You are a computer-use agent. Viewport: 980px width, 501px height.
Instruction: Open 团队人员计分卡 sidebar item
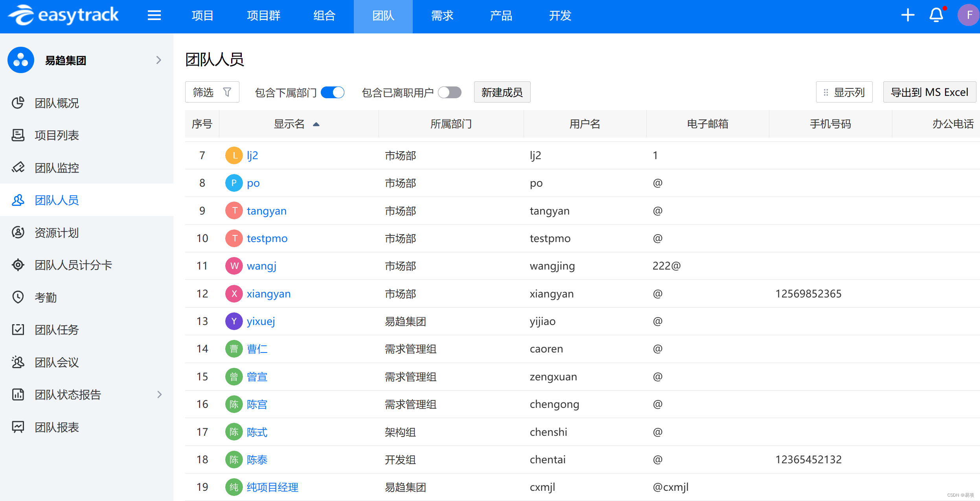pyautogui.click(x=73, y=265)
